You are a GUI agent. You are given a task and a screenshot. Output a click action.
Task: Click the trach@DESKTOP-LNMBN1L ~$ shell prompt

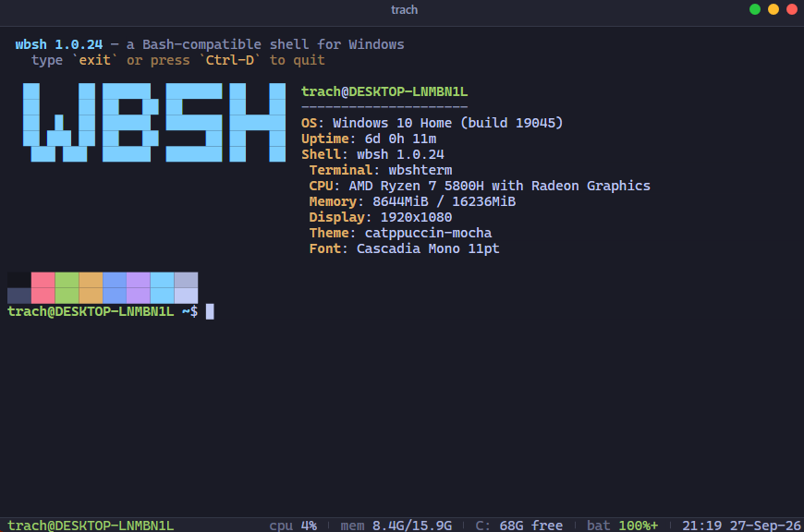(x=103, y=311)
